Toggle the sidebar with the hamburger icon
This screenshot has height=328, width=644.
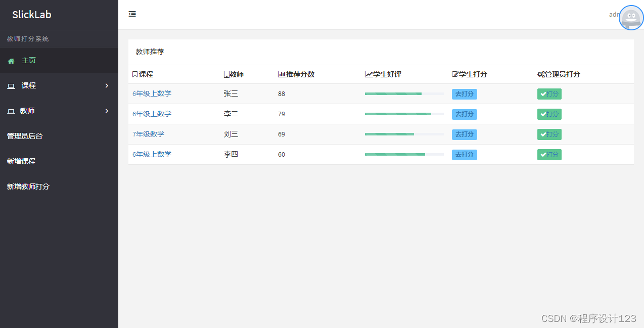click(132, 14)
